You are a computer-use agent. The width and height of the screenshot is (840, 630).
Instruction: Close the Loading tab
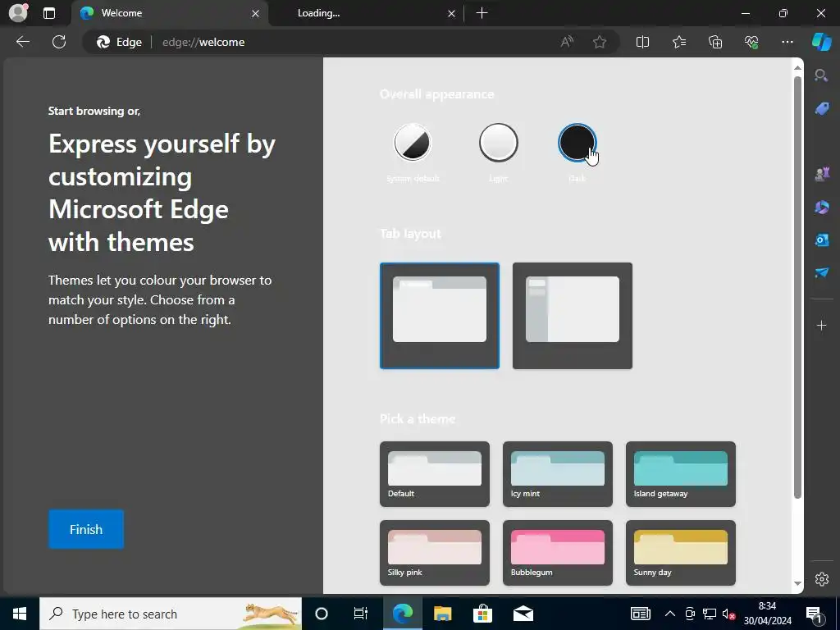(x=452, y=13)
